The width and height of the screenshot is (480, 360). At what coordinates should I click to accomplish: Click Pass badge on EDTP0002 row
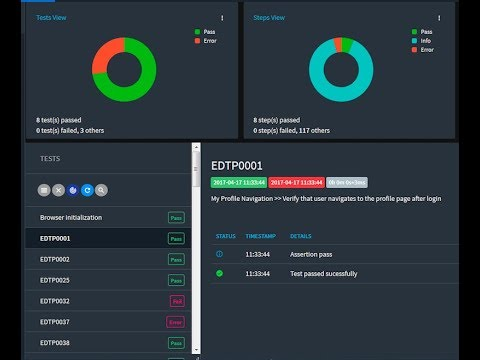click(176, 259)
